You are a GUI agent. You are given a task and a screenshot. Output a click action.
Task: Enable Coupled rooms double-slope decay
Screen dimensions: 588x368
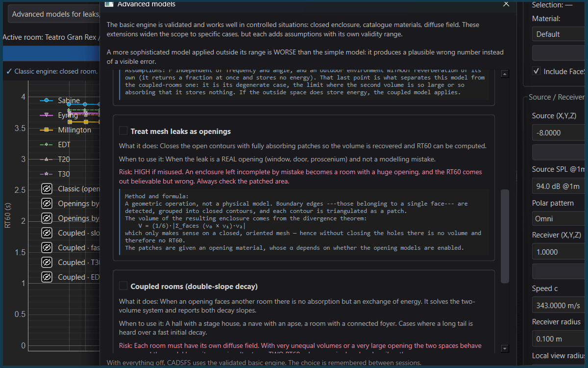tap(123, 286)
